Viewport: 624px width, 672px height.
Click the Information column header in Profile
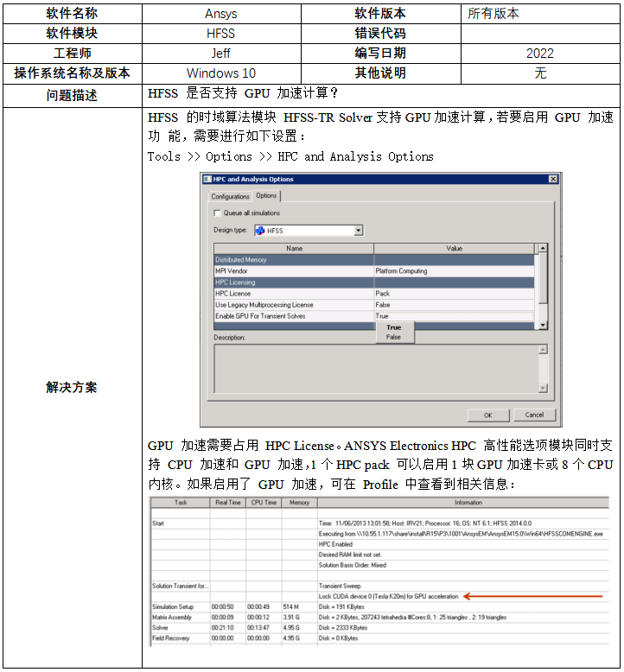(x=462, y=502)
